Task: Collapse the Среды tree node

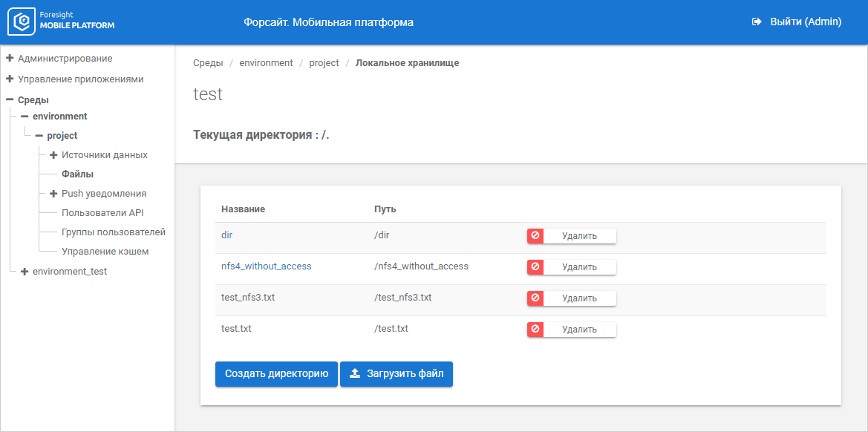Action: [10, 99]
